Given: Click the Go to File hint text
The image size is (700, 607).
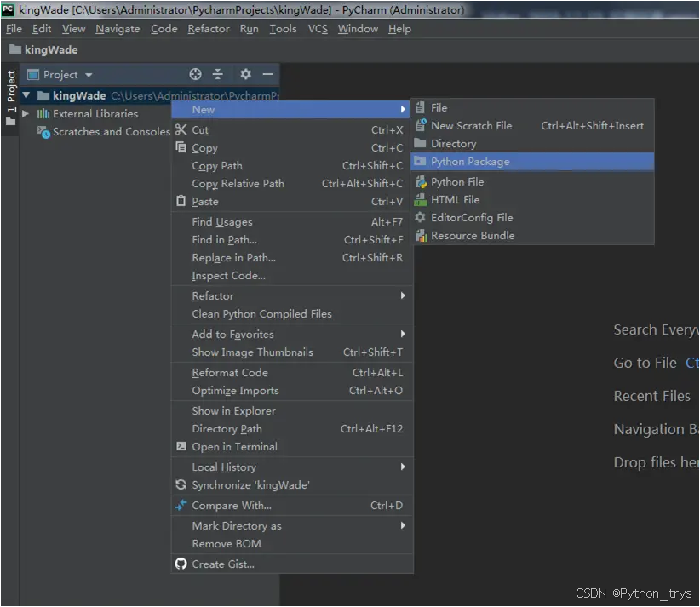Looking at the screenshot, I should point(645,363).
